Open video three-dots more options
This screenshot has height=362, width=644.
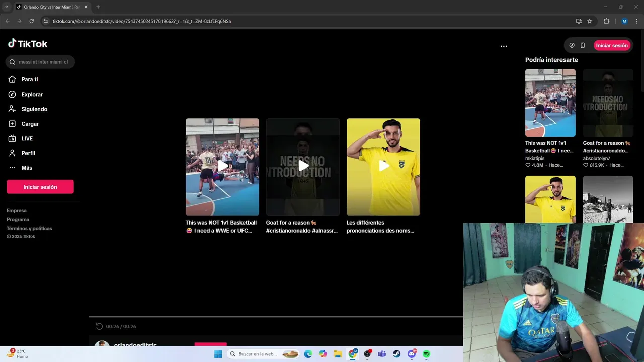504,46
